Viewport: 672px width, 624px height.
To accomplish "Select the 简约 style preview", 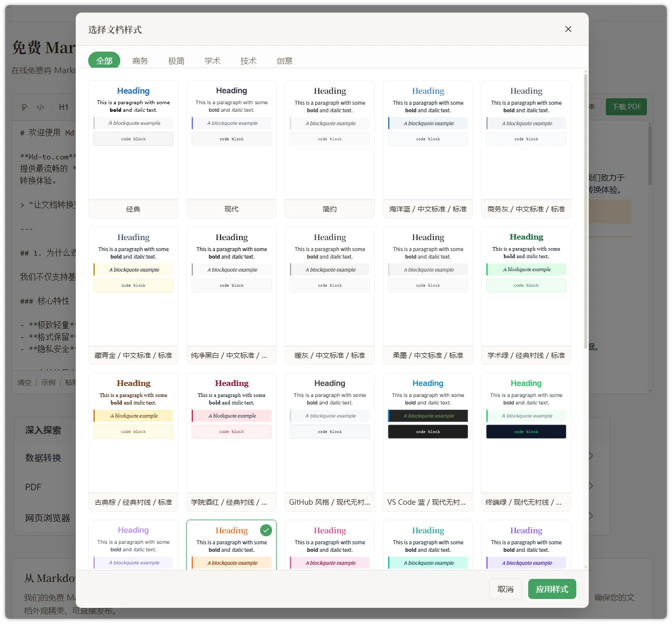I will click(330, 149).
